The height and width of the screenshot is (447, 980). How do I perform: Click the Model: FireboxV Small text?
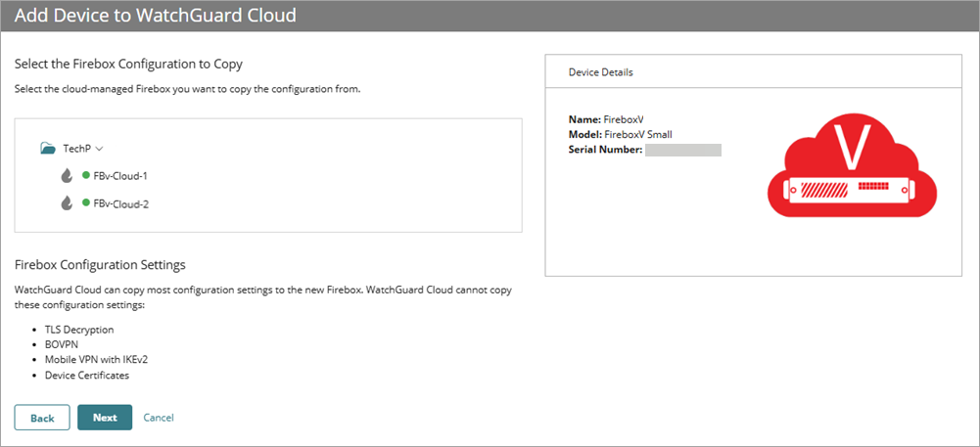click(x=620, y=134)
